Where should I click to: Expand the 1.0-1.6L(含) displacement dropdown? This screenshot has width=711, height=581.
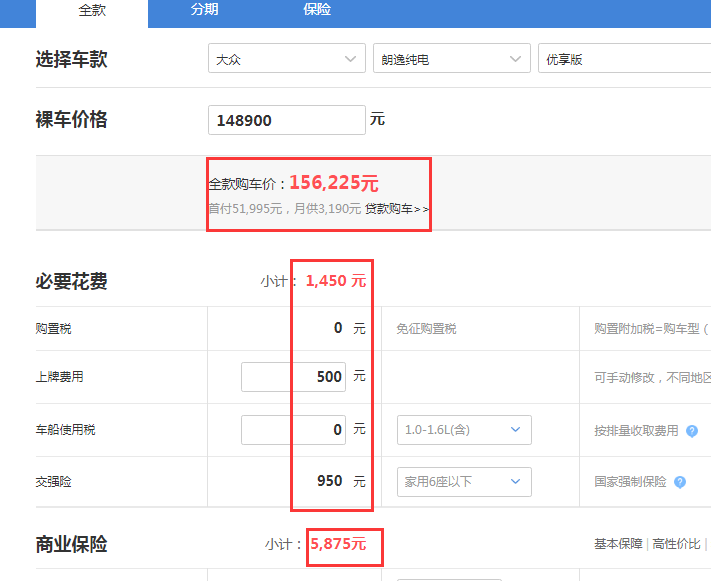(x=464, y=430)
